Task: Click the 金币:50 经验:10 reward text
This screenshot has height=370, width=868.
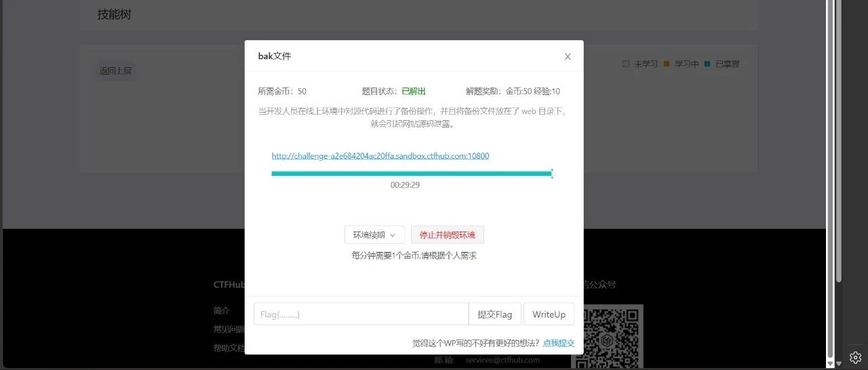Action: pos(533,91)
